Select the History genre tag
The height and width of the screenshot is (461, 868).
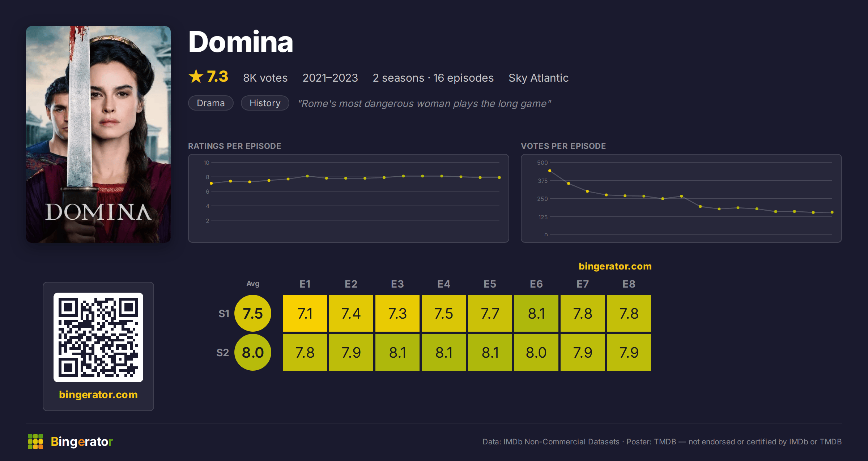[265, 103]
